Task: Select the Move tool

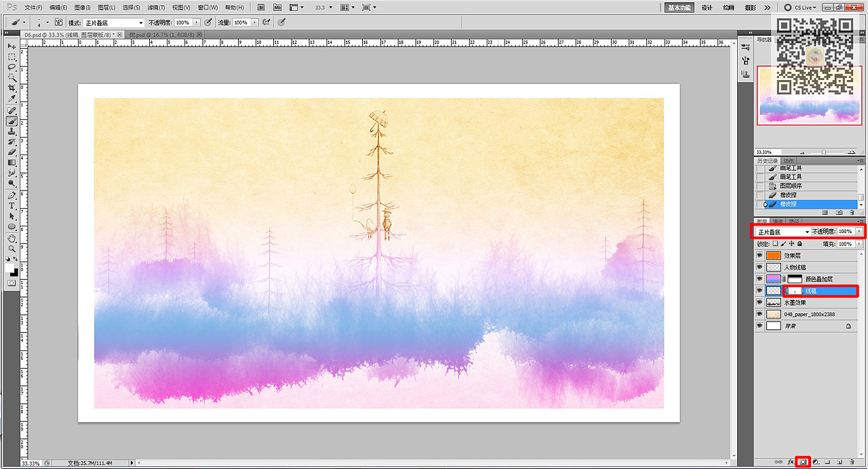Action: pyautogui.click(x=12, y=47)
